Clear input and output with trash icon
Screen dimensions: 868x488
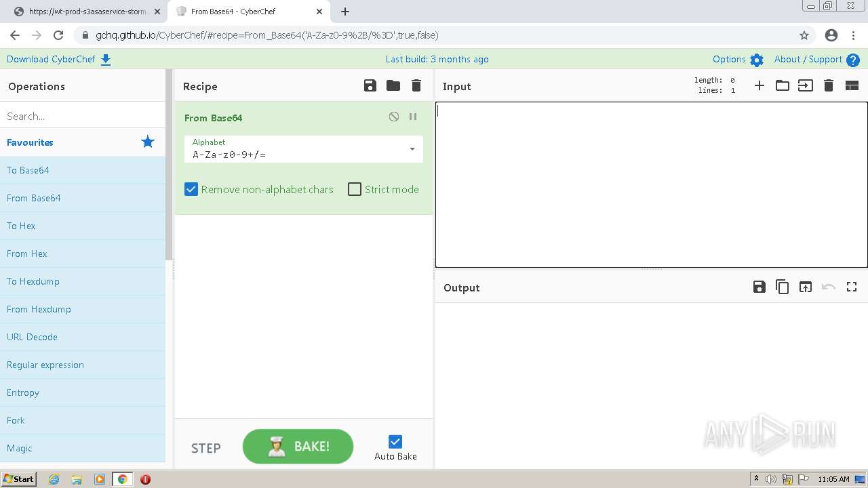(x=829, y=85)
